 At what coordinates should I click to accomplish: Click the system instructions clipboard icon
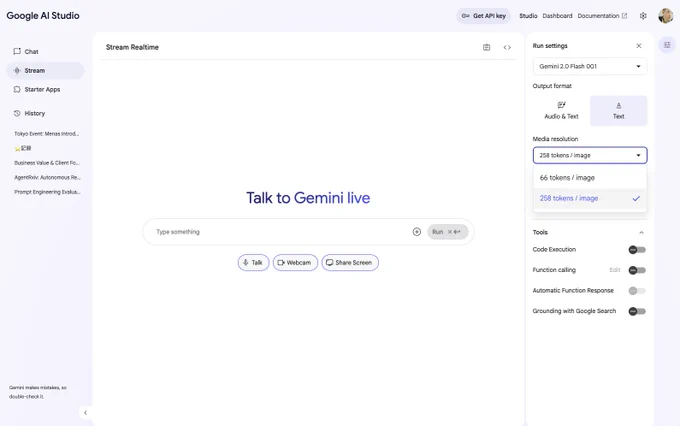click(487, 47)
